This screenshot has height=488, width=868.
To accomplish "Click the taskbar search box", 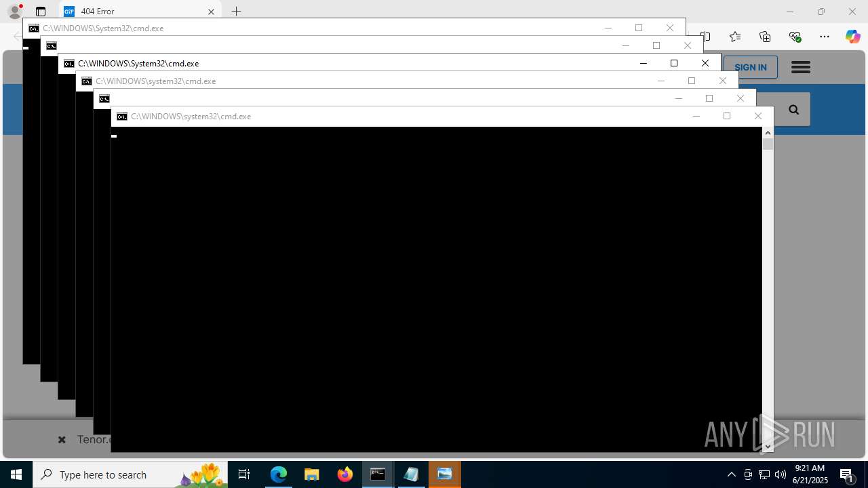I will click(x=130, y=474).
